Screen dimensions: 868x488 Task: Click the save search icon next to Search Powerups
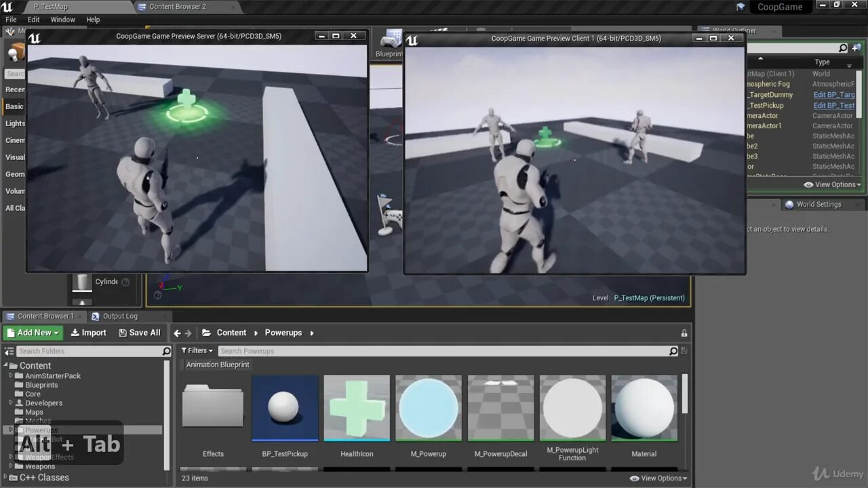tap(684, 351)
